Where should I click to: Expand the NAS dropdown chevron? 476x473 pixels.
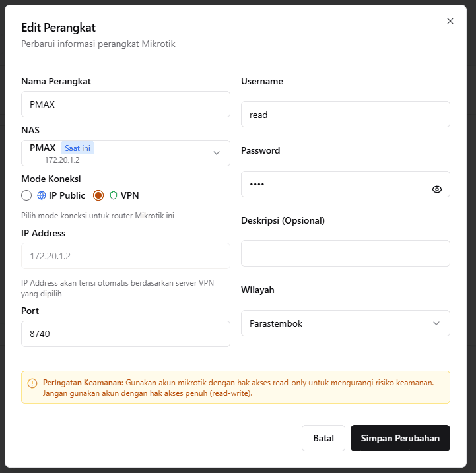[x=217, y=153]
